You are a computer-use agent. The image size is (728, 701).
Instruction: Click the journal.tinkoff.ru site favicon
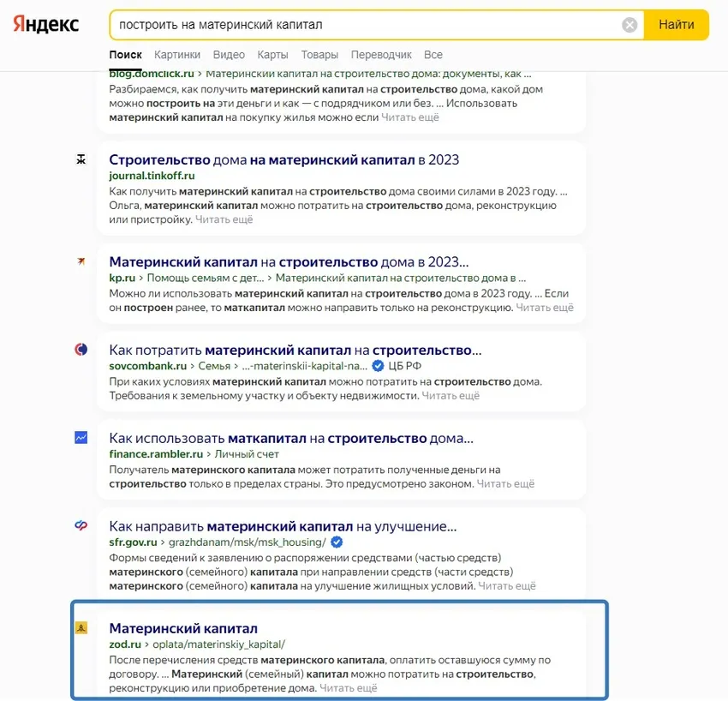tap(81, 160)
